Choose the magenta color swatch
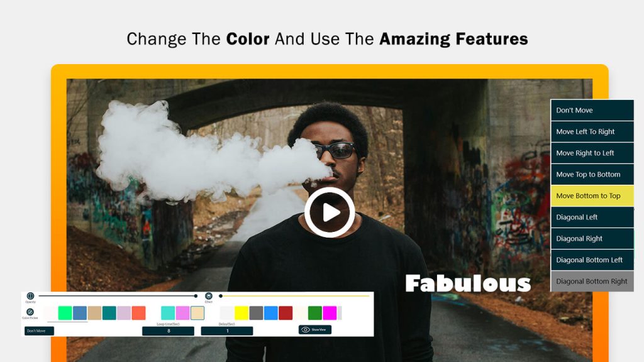This screenshot has width=644, height=362. (330, 313)
